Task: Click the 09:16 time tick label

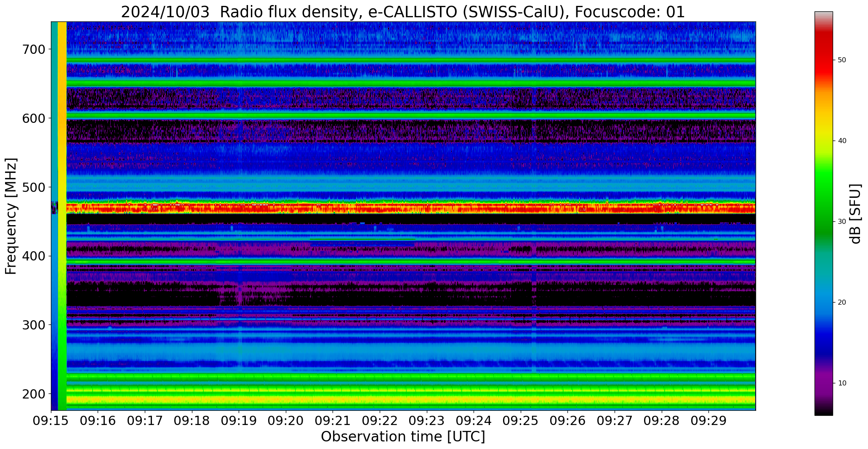Action: [x=98, y=421]
